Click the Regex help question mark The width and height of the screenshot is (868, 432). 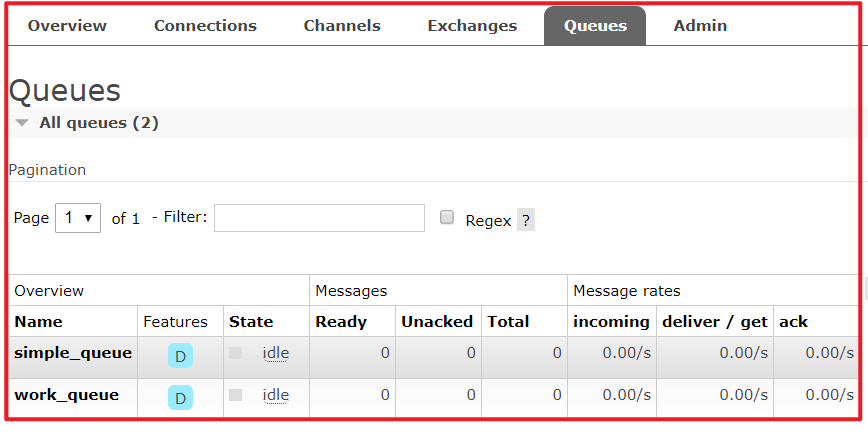[x=525, y=220]
